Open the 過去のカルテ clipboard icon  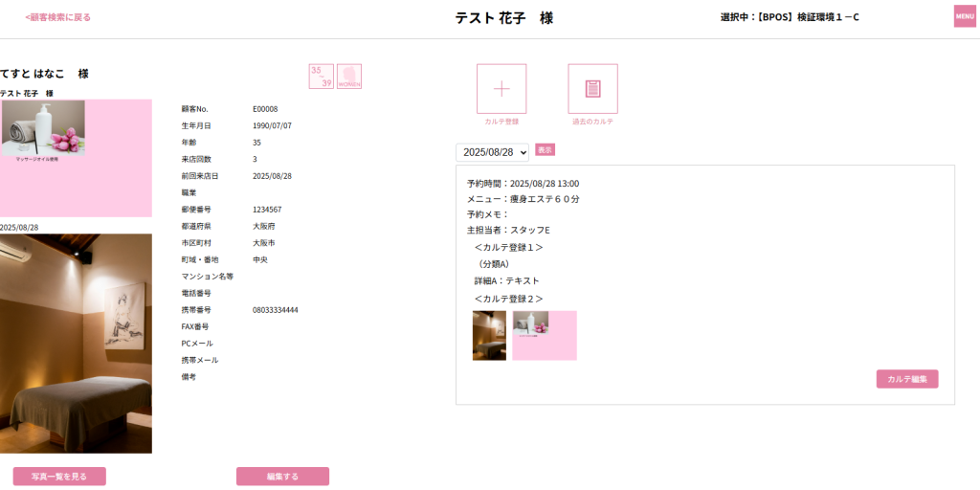pyautogui.click(x=592, y=89)
